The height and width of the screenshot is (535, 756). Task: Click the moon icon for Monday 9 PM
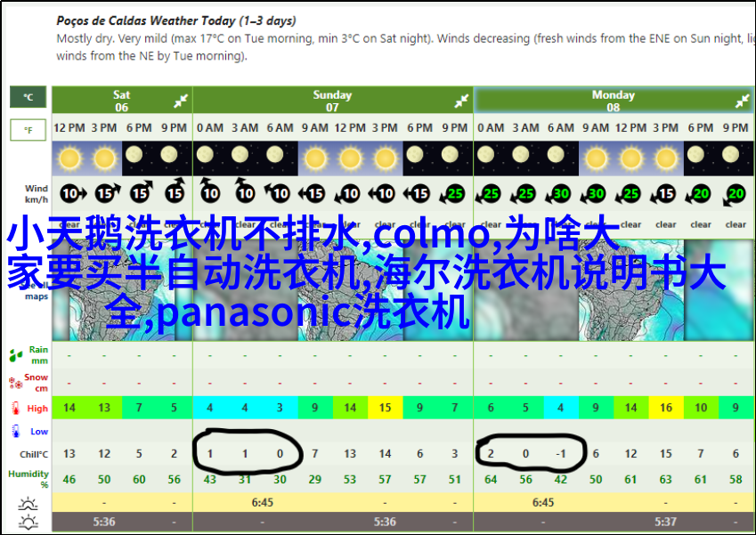click(x=730, y=155)
